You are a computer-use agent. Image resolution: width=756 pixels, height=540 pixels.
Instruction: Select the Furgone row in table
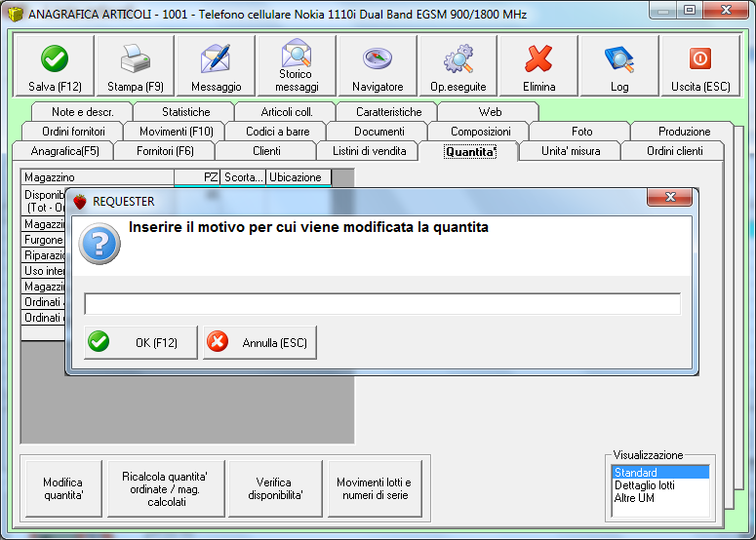(x=43, y=240)
